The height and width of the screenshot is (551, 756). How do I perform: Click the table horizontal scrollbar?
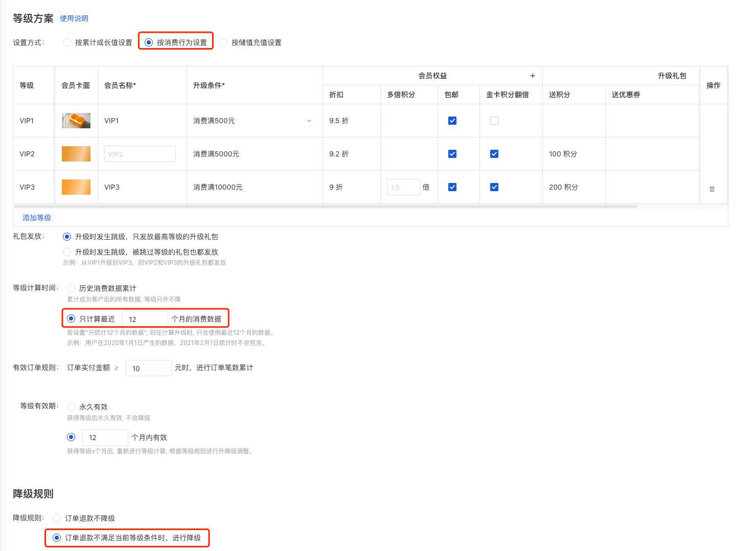tap(325, 206)
